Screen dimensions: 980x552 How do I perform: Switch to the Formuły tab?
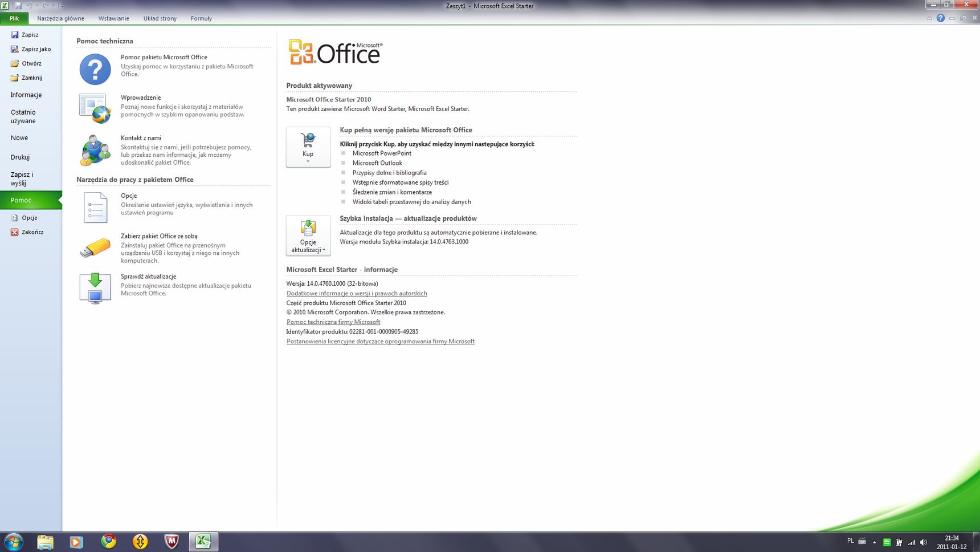(201, 18)
